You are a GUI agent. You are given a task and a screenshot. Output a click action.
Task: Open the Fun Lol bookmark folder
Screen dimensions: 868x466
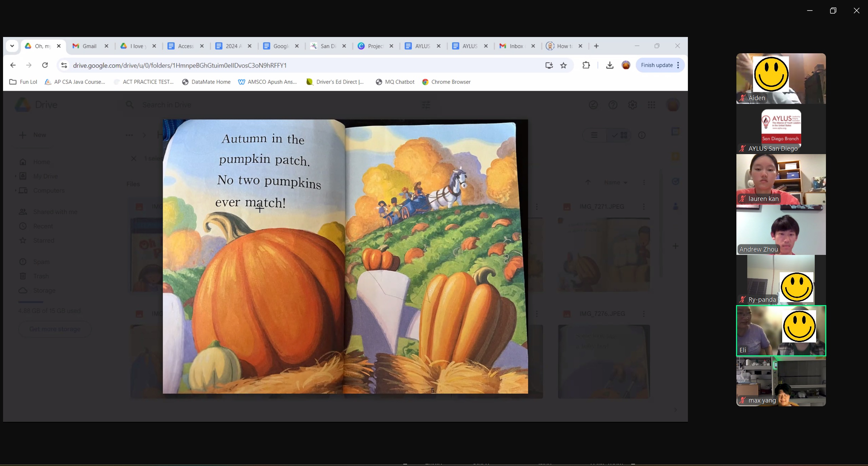pyautogui.click(x=23, y=82)
